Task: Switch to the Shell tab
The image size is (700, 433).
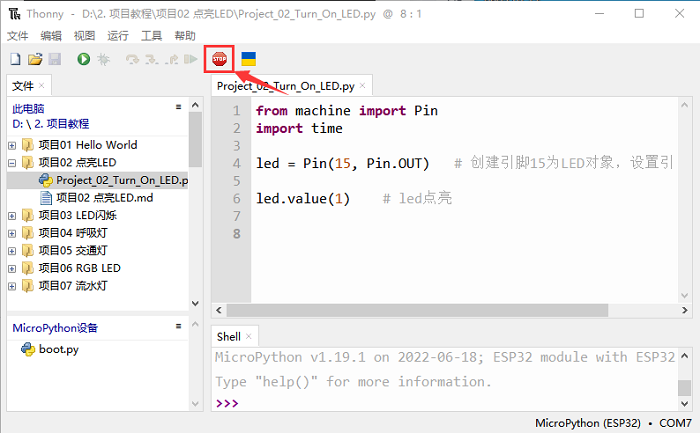Action: point(229,337)
